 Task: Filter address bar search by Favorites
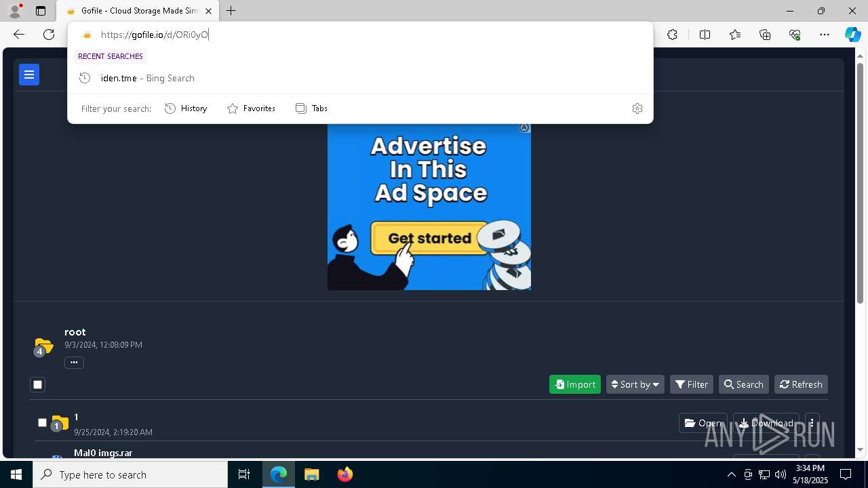(252, 108)
